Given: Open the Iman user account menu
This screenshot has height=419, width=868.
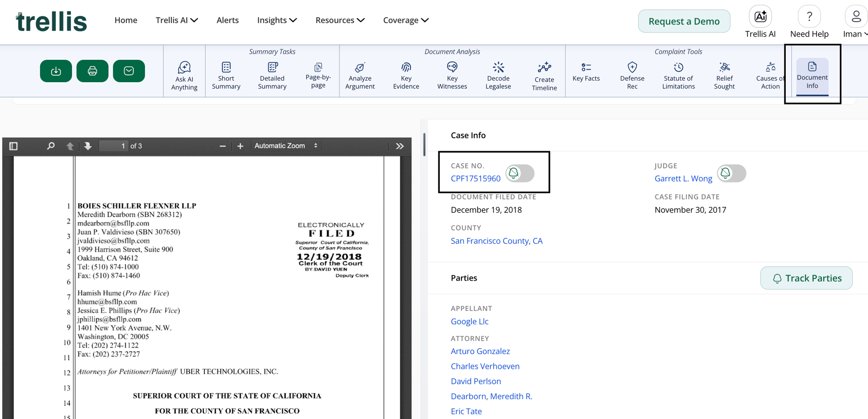Looking at the screenshot, I should click(855, 22).
